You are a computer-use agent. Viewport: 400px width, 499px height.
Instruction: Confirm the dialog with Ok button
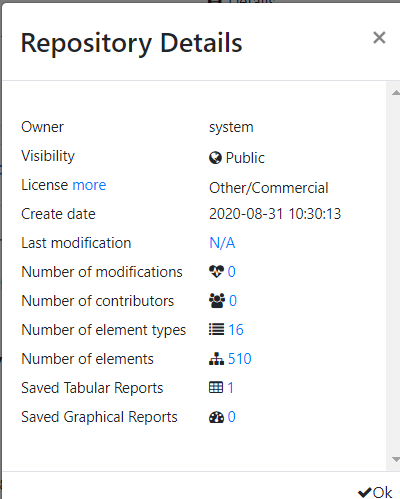point(375,492)
